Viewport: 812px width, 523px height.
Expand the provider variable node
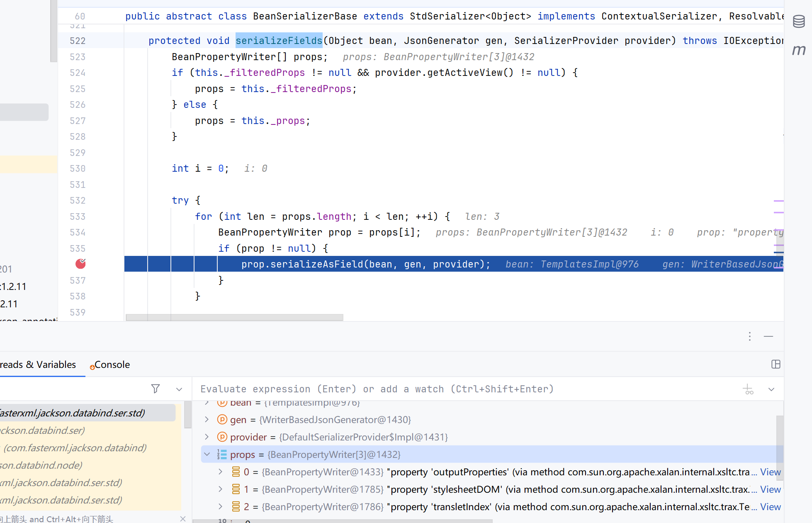tap(207, 437)
